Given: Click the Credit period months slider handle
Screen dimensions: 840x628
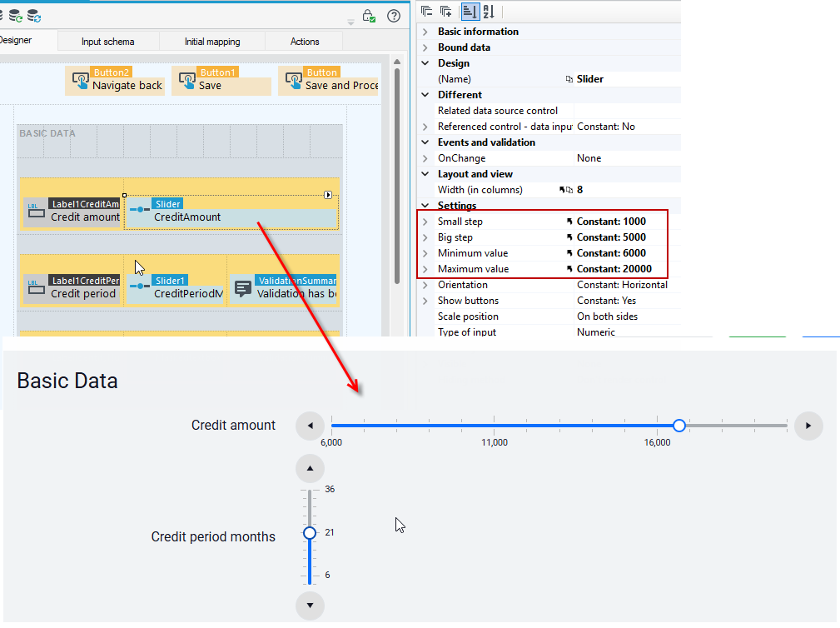Looking at the screenshot, I should pyautogui.click(x=310, y=533).
